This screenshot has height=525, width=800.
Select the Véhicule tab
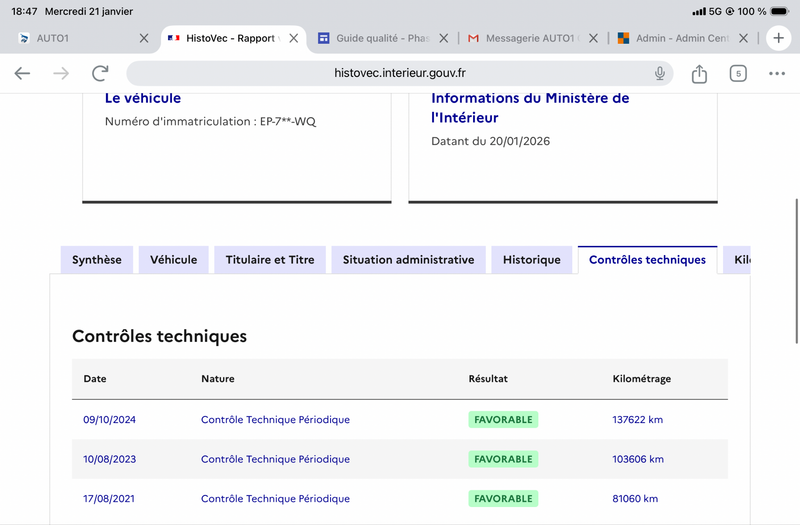[174, 260]
